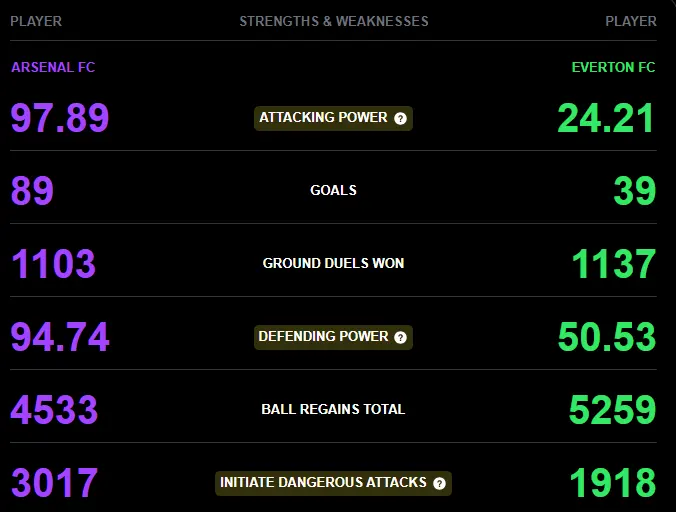This screenshot has width=676, height=512.
Task: Click Everton's 50.53 defending power value
Action: (607, 337)
